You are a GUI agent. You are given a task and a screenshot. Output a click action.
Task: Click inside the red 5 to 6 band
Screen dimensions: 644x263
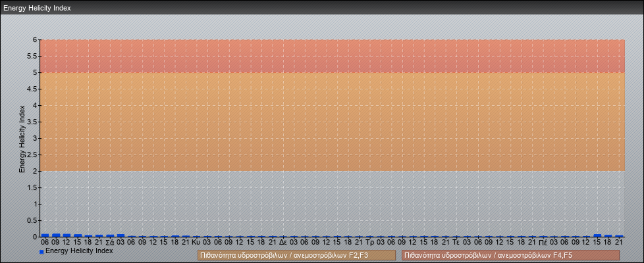(x=329, y=56)
